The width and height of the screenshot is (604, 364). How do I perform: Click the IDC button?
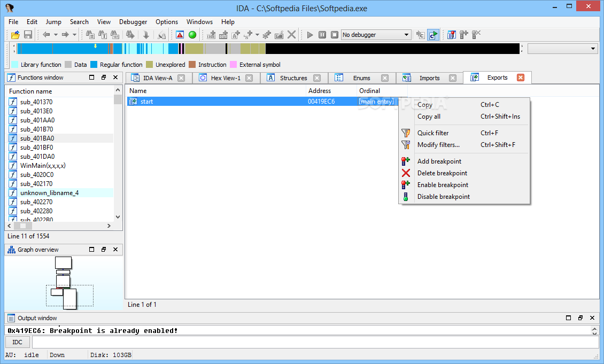point(17,343)
